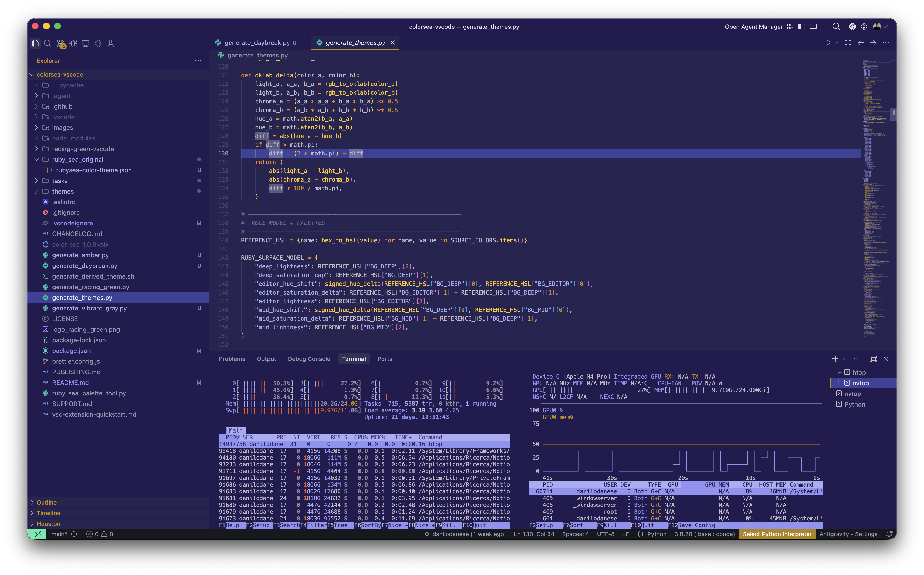Click Select Python Interpreter in status bar
Image resolution: width=924 pixels, height=575 pixels.
(x=777, y=534)
